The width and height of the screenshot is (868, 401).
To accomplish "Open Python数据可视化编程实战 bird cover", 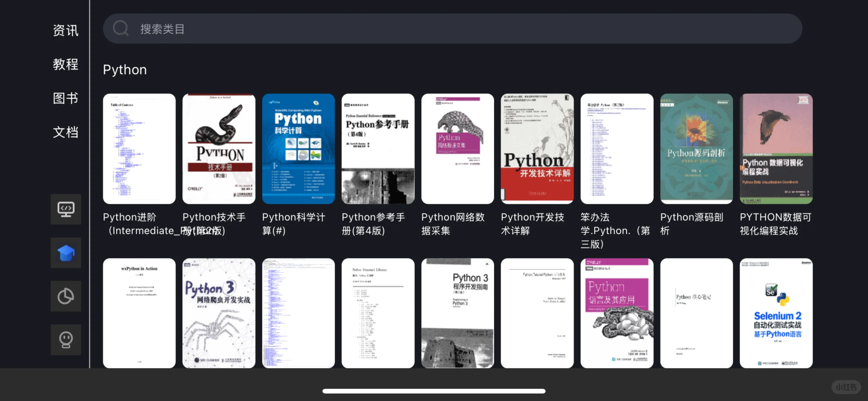I will point(776,149).
